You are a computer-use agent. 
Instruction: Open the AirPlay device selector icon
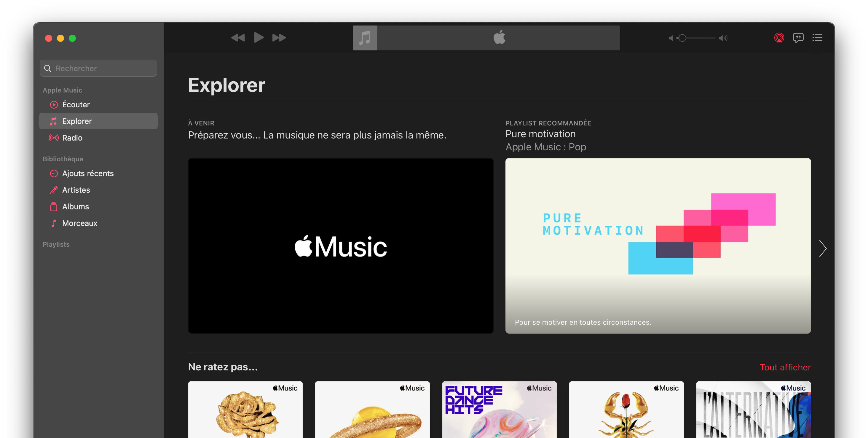pos(779,38)
